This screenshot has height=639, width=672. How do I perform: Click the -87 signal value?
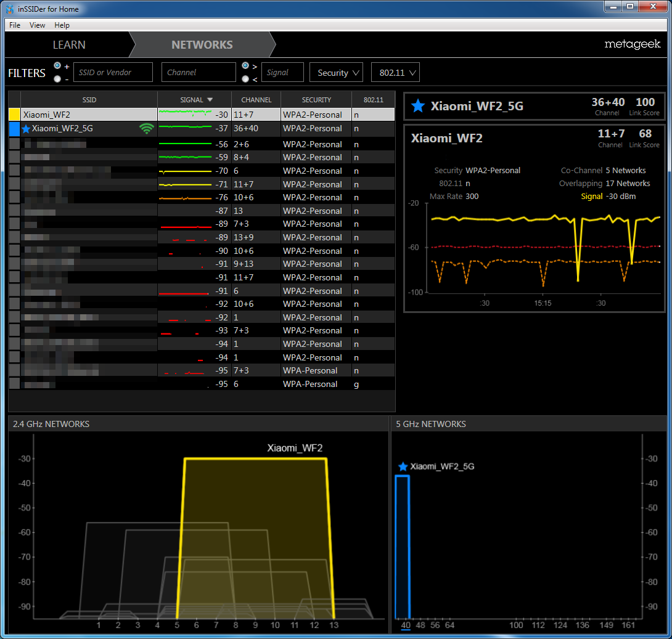coord(221,211)
